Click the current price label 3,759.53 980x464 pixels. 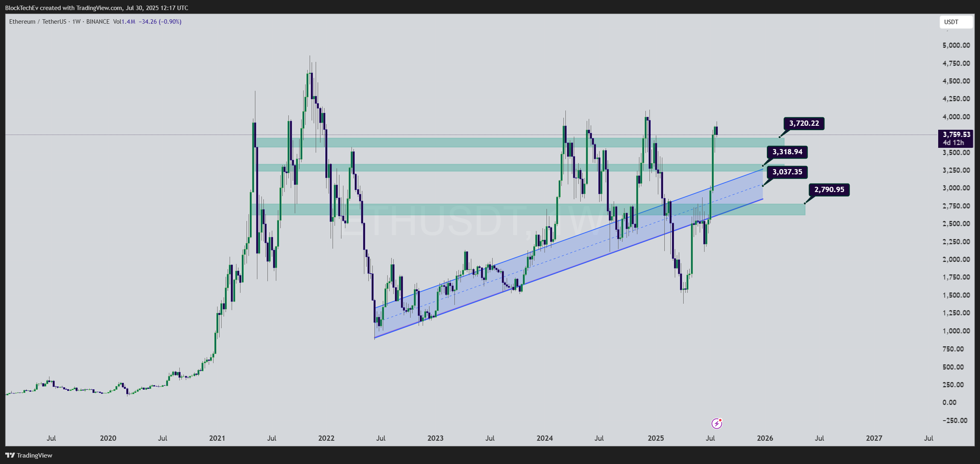coord(956,135)
